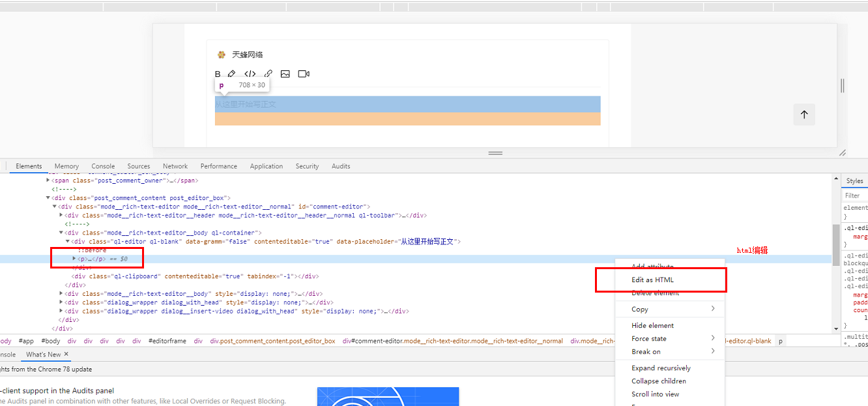Select the ::before pseudo-element row
This screenshot has height=406, width=868.
click(92, 250)
